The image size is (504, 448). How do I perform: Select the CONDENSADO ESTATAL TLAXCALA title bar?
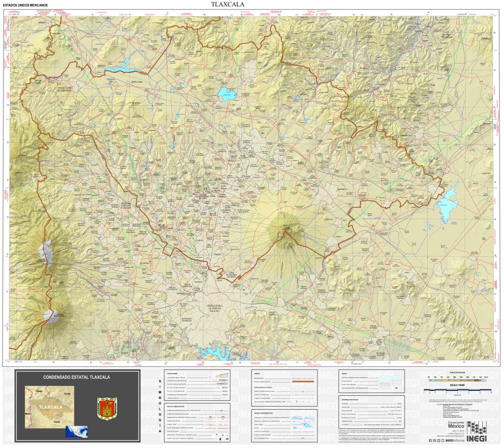click(x=77, y=377)
